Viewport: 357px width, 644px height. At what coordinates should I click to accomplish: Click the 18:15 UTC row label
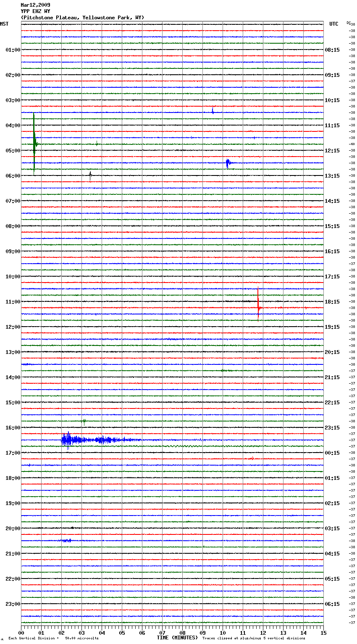click(x=332, y=302)
